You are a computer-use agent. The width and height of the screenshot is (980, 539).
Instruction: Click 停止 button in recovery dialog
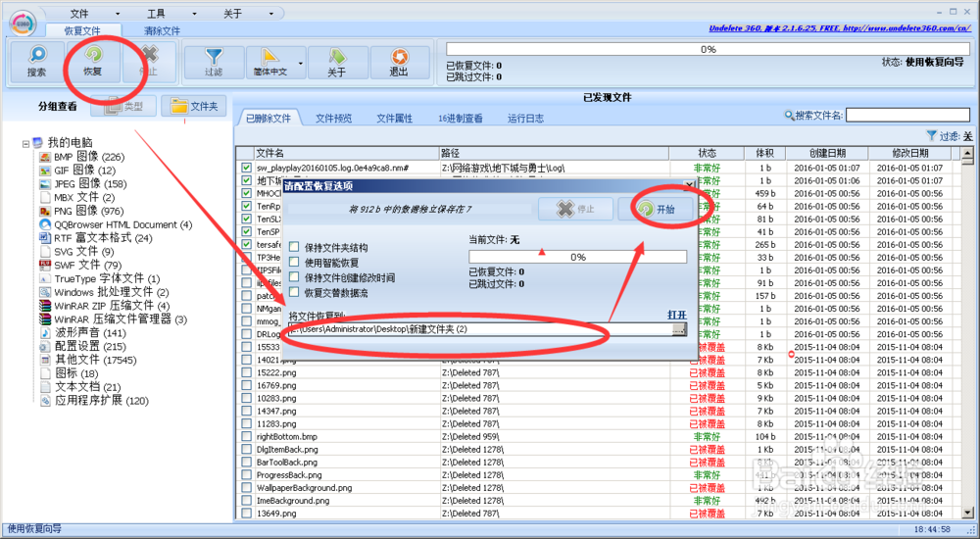click(x=575, y=209)
